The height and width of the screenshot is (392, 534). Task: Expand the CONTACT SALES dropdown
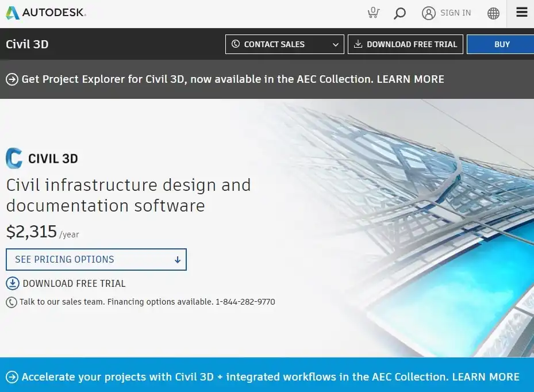pos(285,44)
